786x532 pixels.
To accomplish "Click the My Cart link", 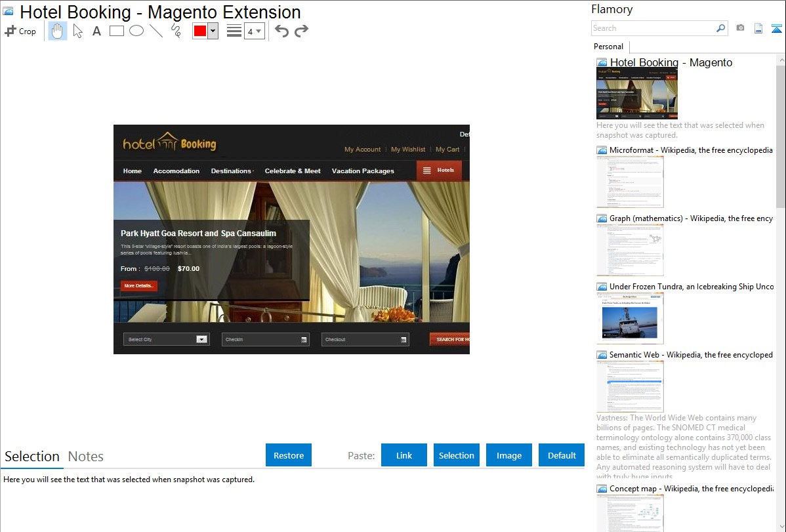I will point(447,150).
